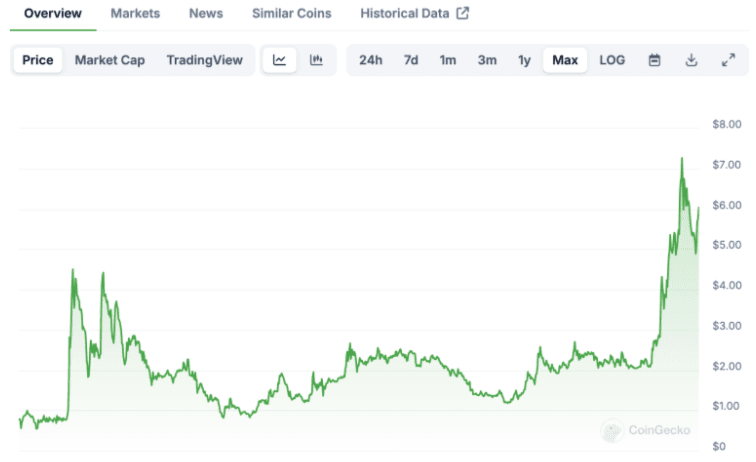
Task: Switch to candlestick chart icon
Action: coord(316,60)
